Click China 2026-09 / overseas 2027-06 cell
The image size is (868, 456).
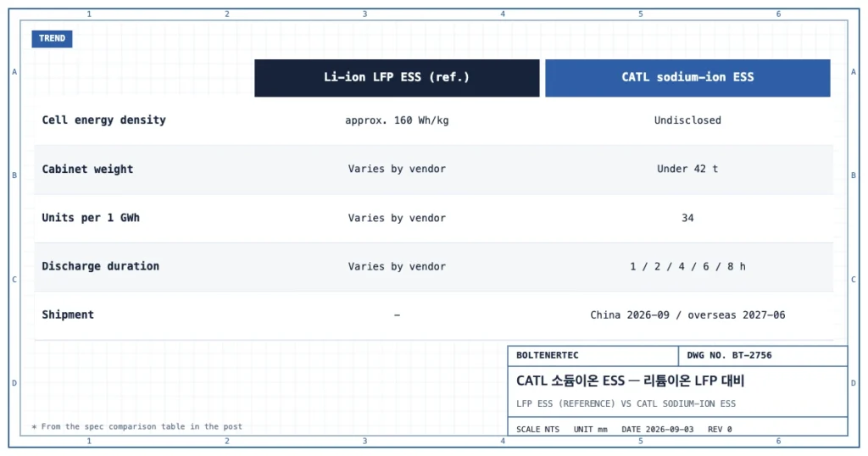[x=687, y=315]
